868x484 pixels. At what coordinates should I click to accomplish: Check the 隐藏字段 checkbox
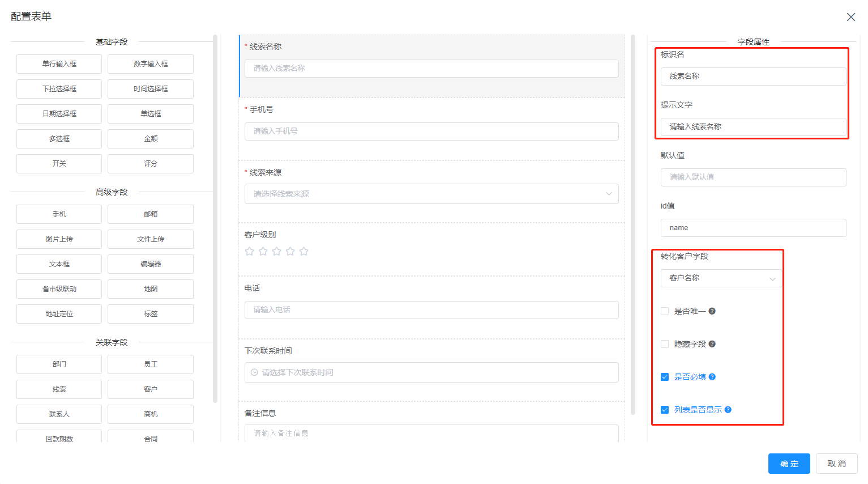[665, 344]
